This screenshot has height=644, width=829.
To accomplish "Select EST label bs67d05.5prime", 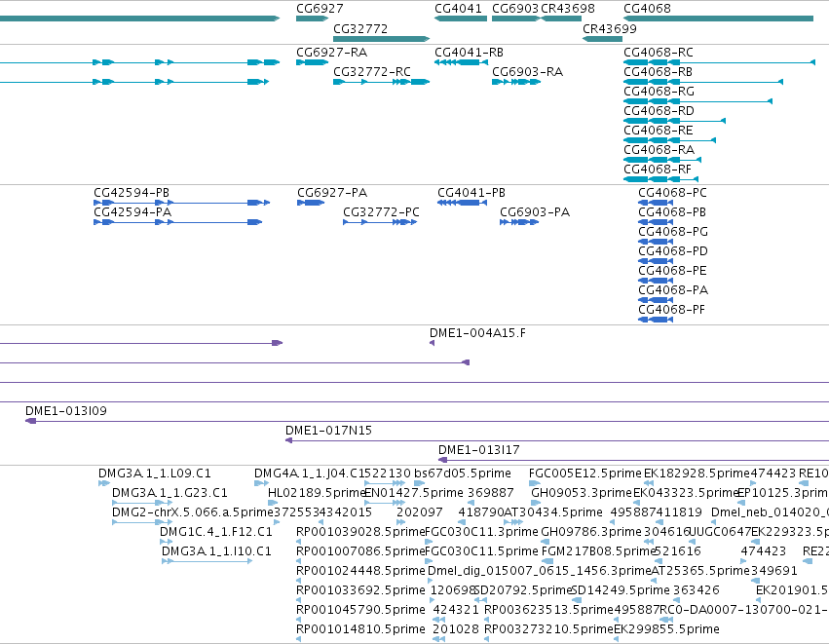I will tap(463, 474).
